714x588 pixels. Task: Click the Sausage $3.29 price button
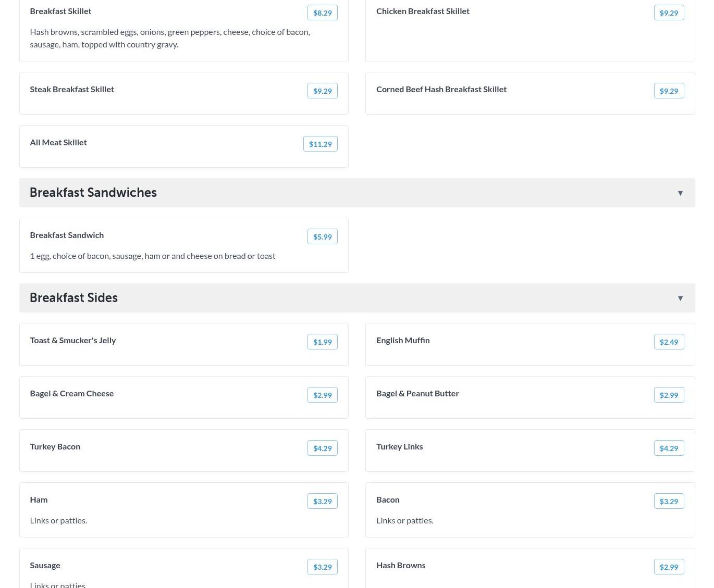(x=322, y=567)
